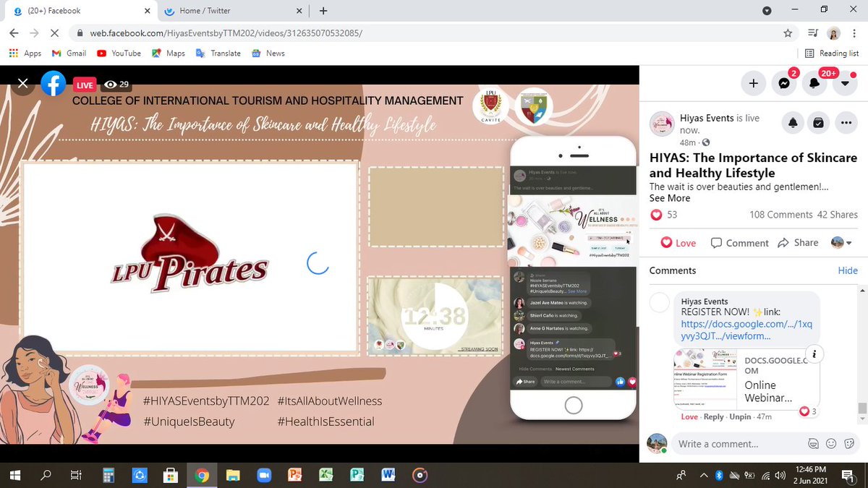Screen dimensions: 868x488
Task: Open the Apps bookmark shortcut
Action: (x=25, y=53)
